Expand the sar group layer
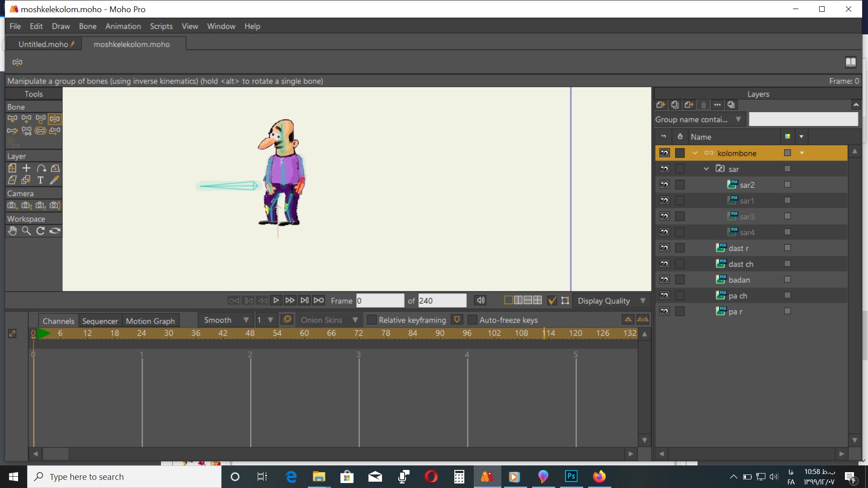 [707, 169]
